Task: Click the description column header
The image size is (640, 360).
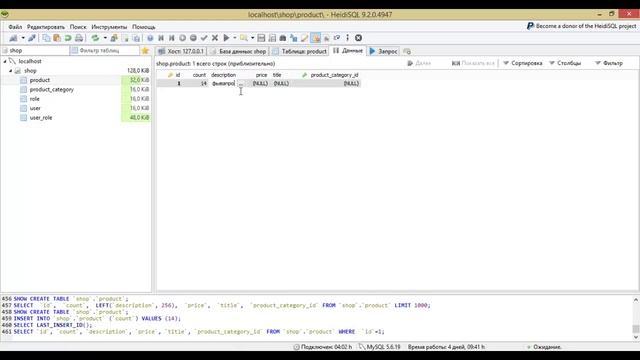Action: pyautogui.click(x=228, y=75)
